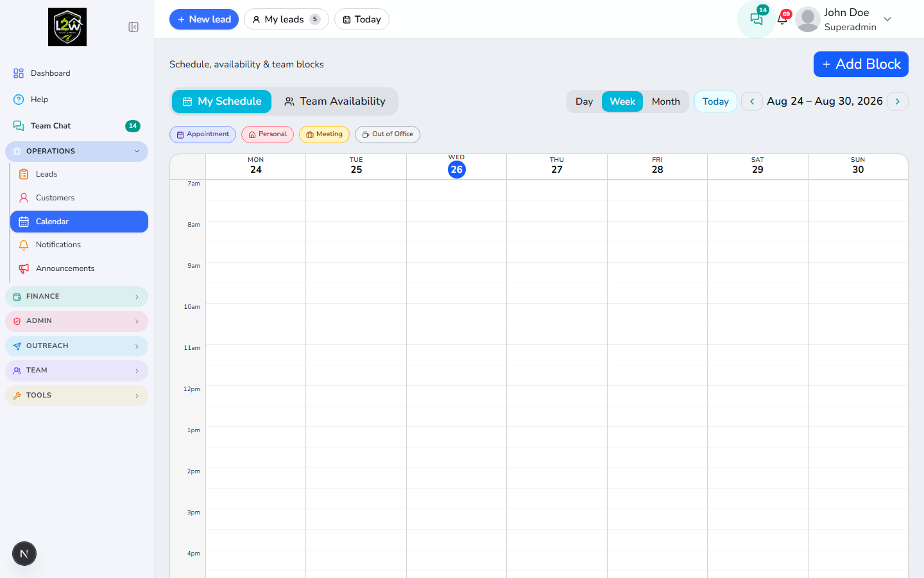Select Day view
Image resolution: width=924 pixels, height=578 pixels.
pyautogui.click(x=584, y=101)
